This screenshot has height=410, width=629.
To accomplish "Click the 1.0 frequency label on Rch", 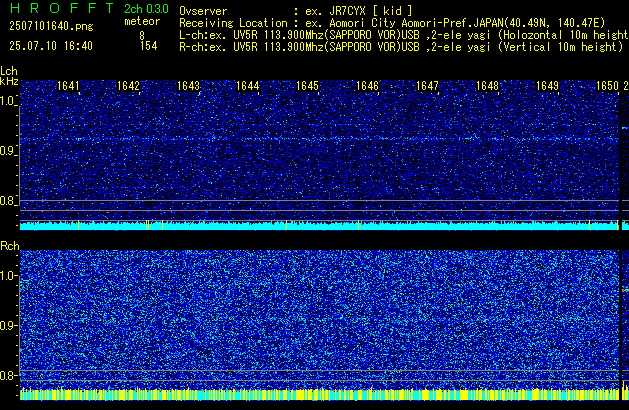I will [x=7, y=276].
